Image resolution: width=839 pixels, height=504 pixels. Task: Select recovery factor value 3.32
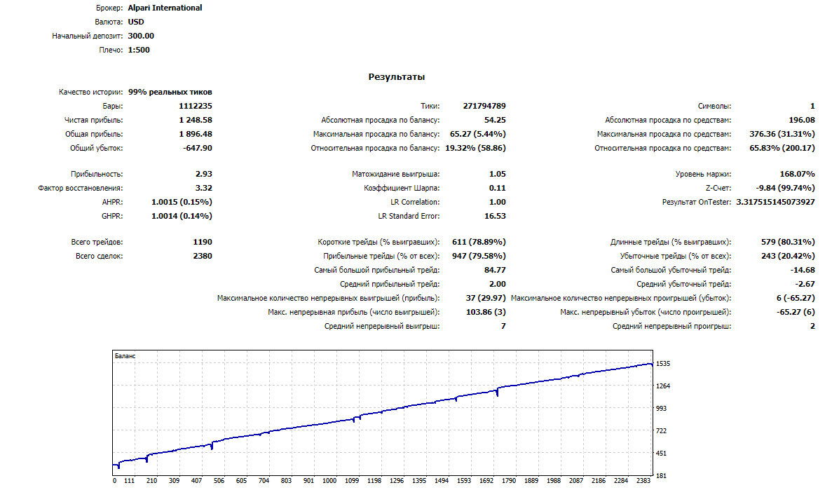coord(204,188)
